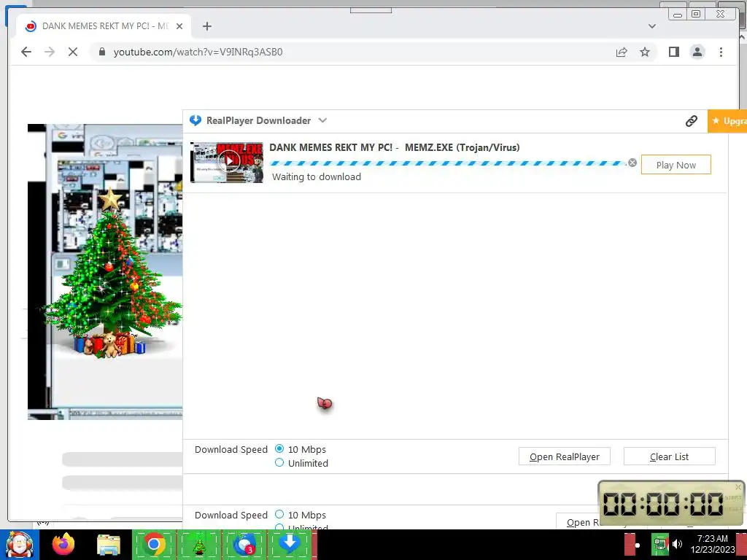
Task: Open the clock showing 7:23 AM
Action: coord(713,544)
